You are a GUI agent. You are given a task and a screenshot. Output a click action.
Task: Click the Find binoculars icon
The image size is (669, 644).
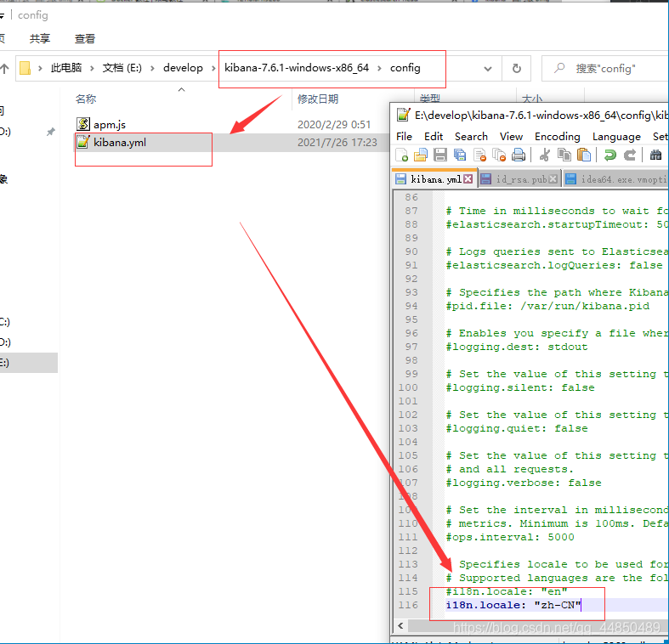655,155
